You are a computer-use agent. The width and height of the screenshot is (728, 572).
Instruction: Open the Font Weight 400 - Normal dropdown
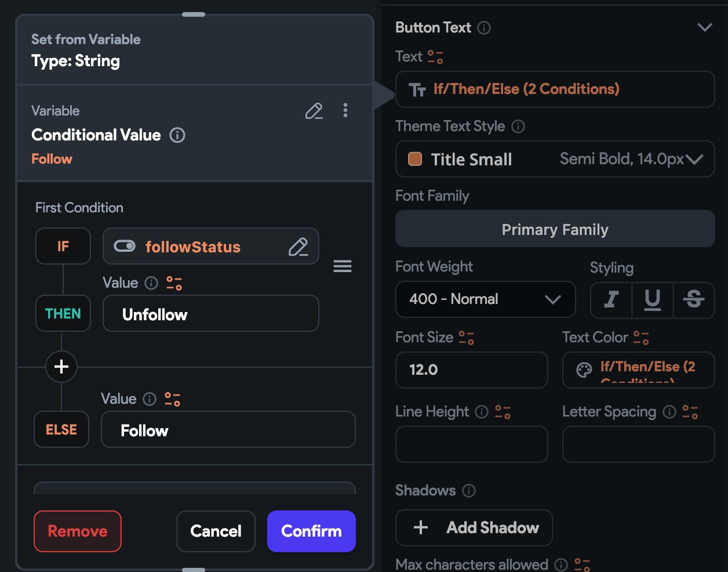point(486,299)
